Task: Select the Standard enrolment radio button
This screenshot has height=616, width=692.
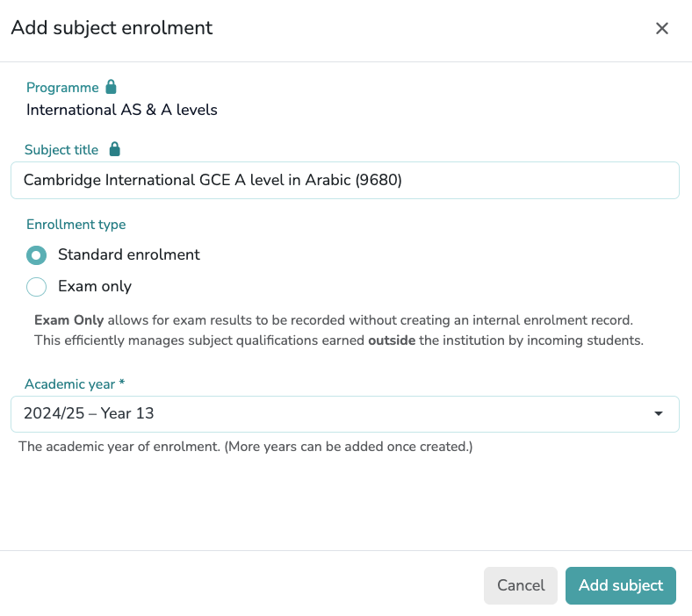Action: [36, 255]
